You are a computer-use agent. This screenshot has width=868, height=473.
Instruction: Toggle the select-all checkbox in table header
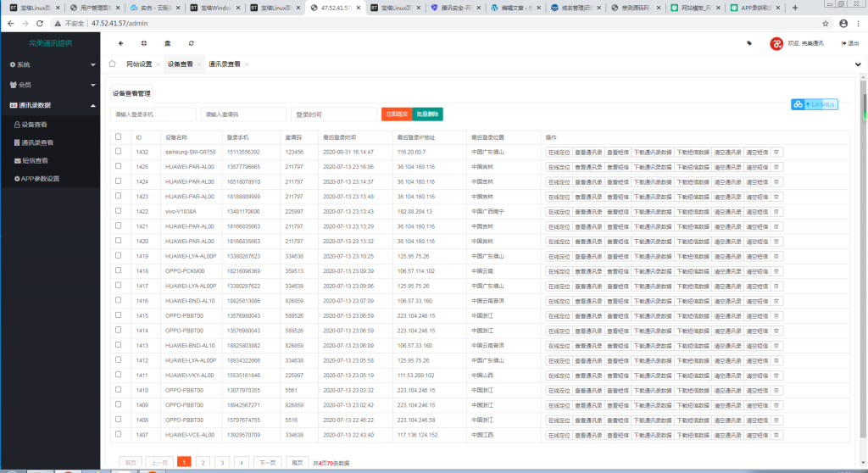(119, 136)
